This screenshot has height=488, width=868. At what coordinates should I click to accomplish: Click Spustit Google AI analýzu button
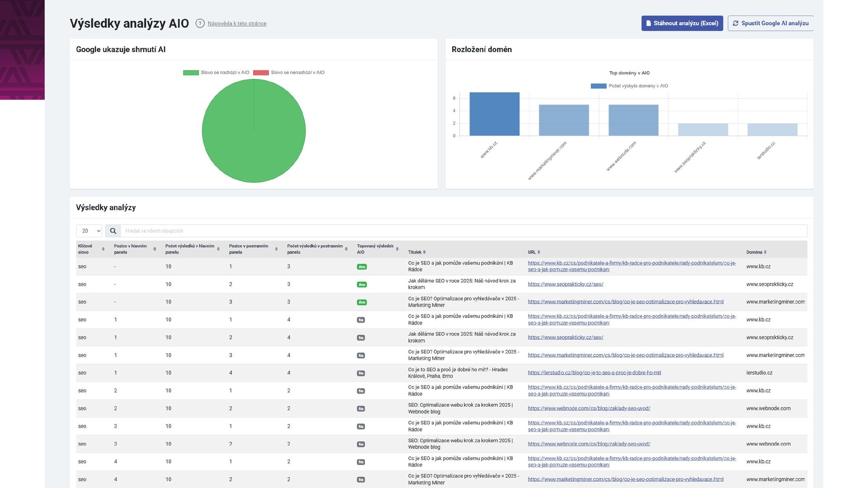(770, 23)
